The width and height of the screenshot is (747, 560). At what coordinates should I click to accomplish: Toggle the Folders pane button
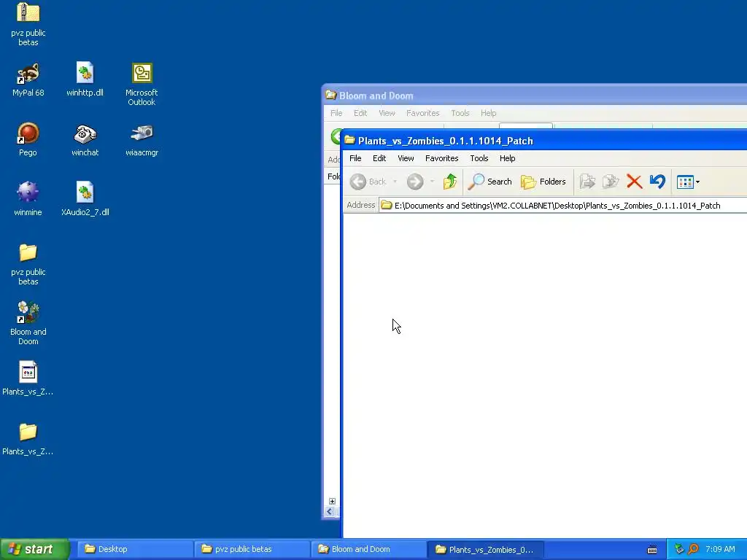point(543,182)
